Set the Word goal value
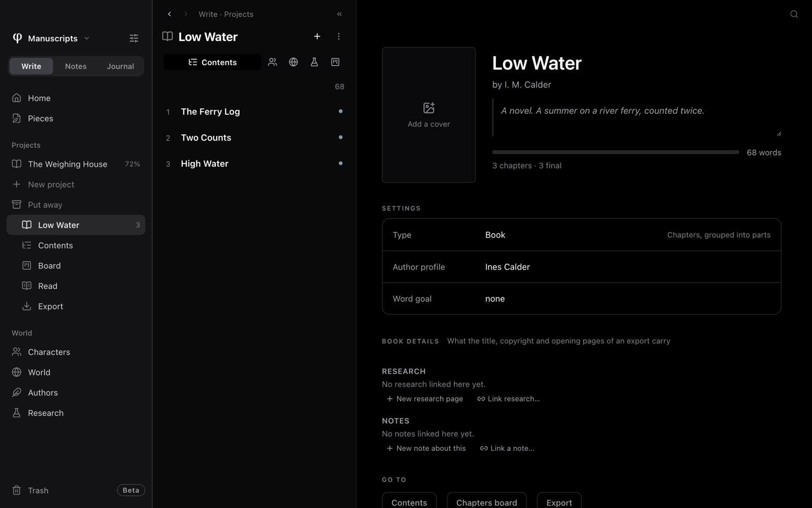This screenshot has height=508, width=812. click(582, 299)
